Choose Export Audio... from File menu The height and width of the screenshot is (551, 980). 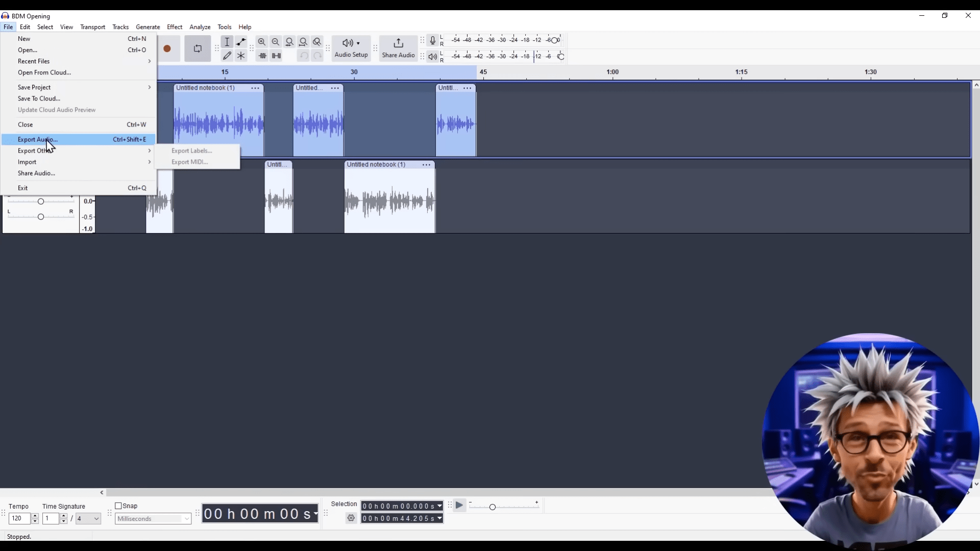(38, 139)
